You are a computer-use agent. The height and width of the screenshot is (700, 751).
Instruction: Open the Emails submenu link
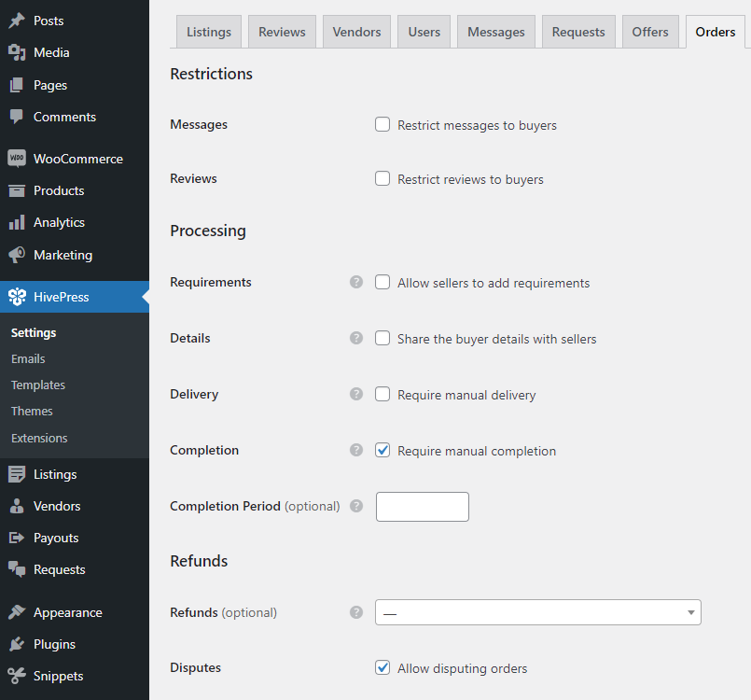point(28,358)
